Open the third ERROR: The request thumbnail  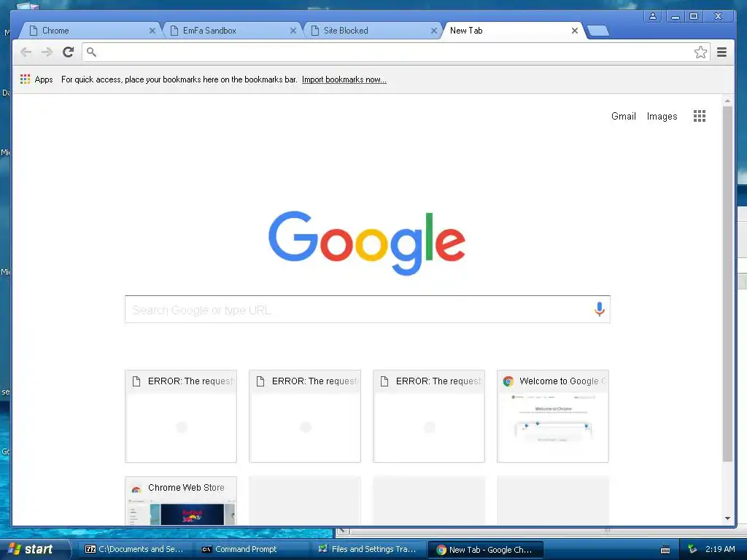[429, 416]
